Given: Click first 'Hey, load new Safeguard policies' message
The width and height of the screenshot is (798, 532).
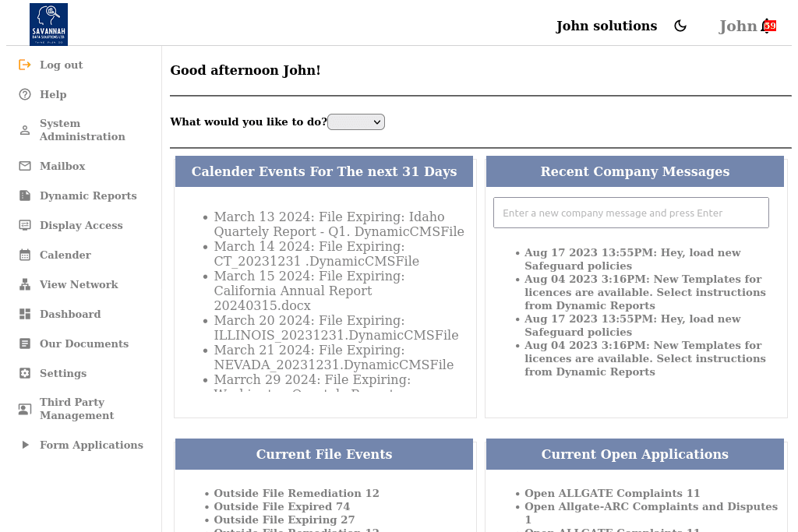Looking at the screenshot, I should pyautogui.click(x=633, y=259).
